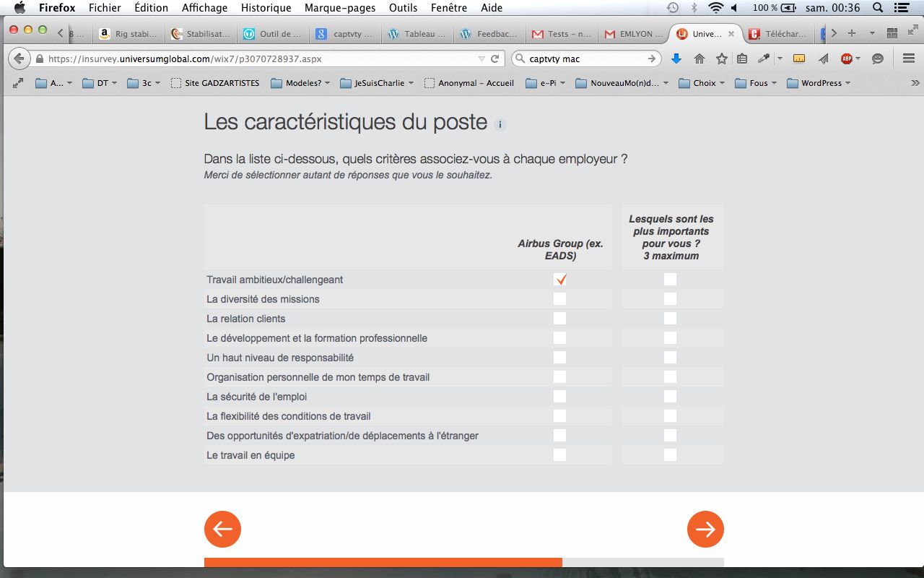Mark Le développement et la formation professionnelle important
Screen dimensions: 924x578
(671, 338)
